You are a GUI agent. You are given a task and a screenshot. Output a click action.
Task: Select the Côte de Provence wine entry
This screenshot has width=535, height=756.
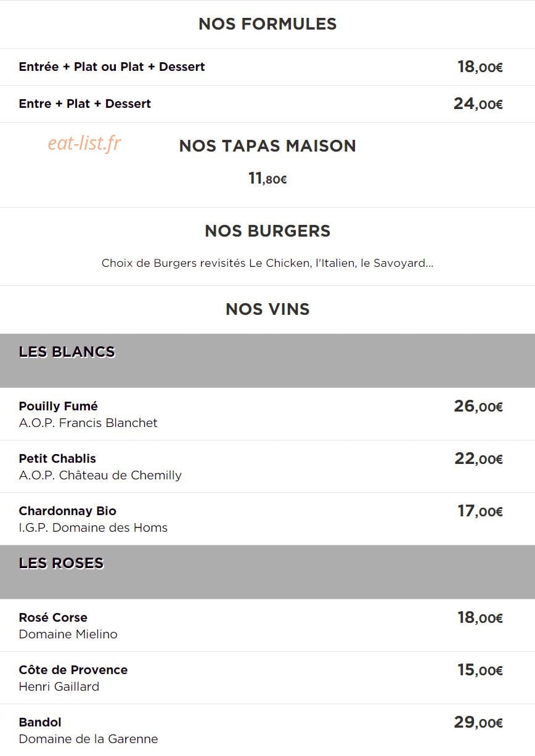coord(267,678)
